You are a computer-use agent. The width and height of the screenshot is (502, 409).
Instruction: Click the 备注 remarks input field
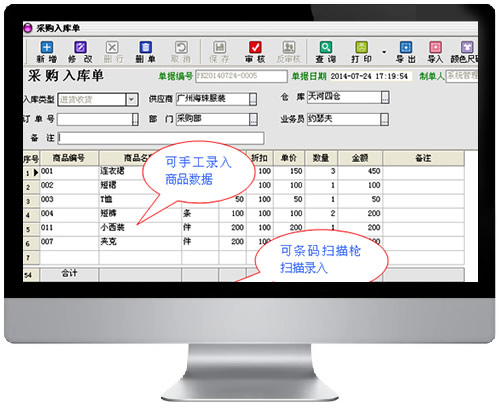[161, 138]
